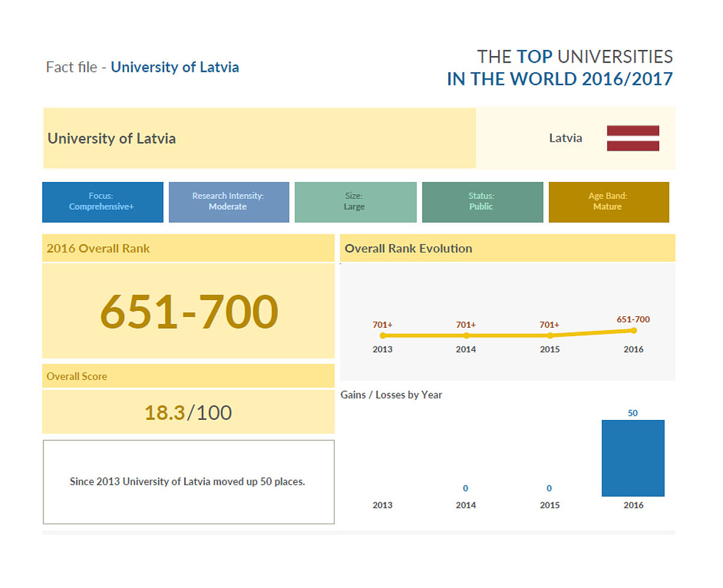Click the 'Overall Score' header
The height and width of the screenshot is (588, 723).
(x=188, y=376)
